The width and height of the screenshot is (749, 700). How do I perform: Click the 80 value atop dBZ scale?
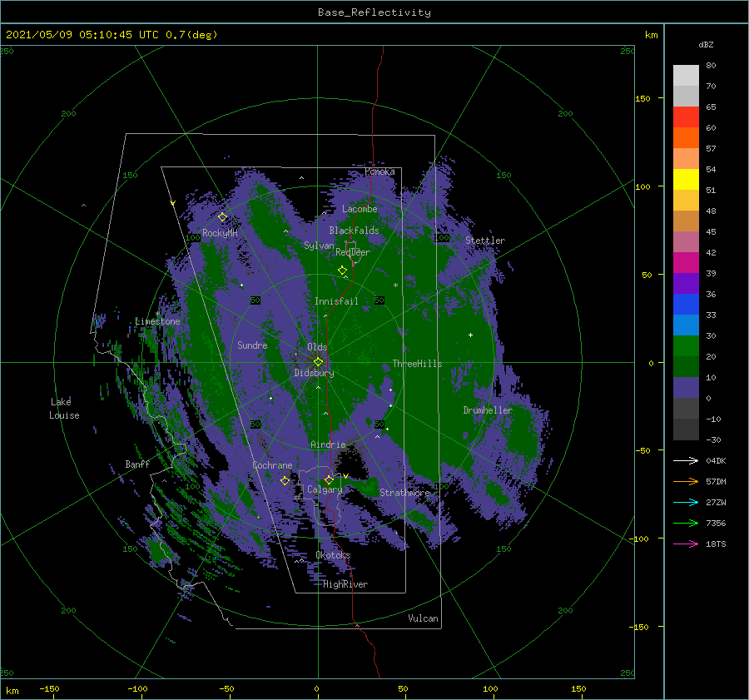[711, 65]
